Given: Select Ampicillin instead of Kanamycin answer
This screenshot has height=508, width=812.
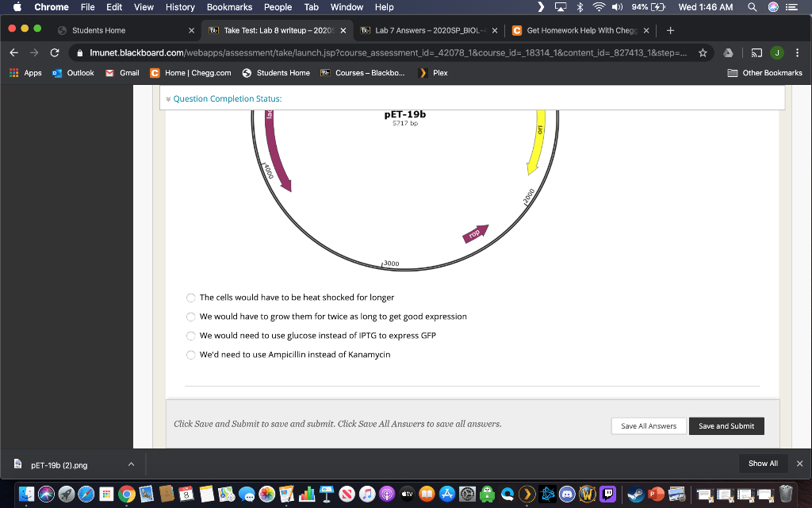Looking at the screenshot, I should (190, 355).
